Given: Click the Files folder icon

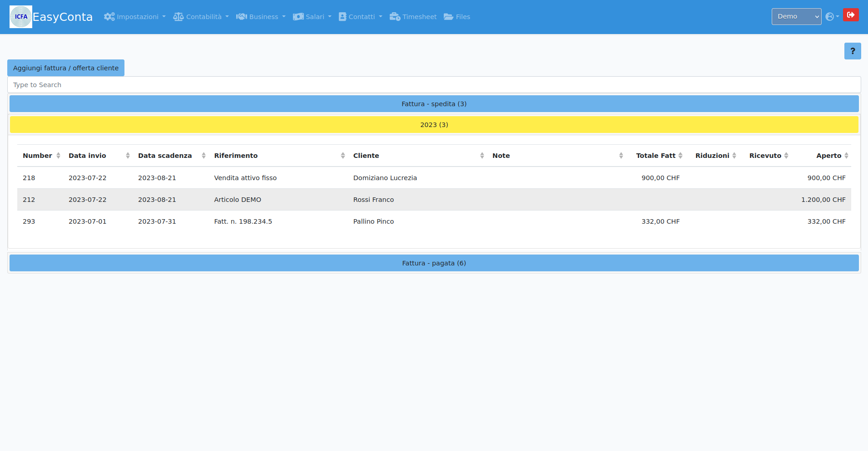Looking at the screenshot, I should pyautogui.click(x=448, y=17).
